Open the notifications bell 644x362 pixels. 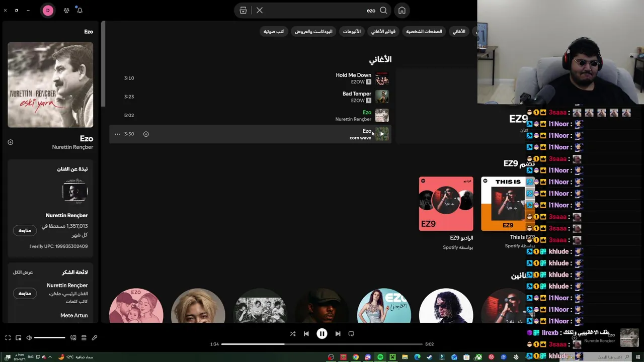pyautogui.click(x=79, y=10)
